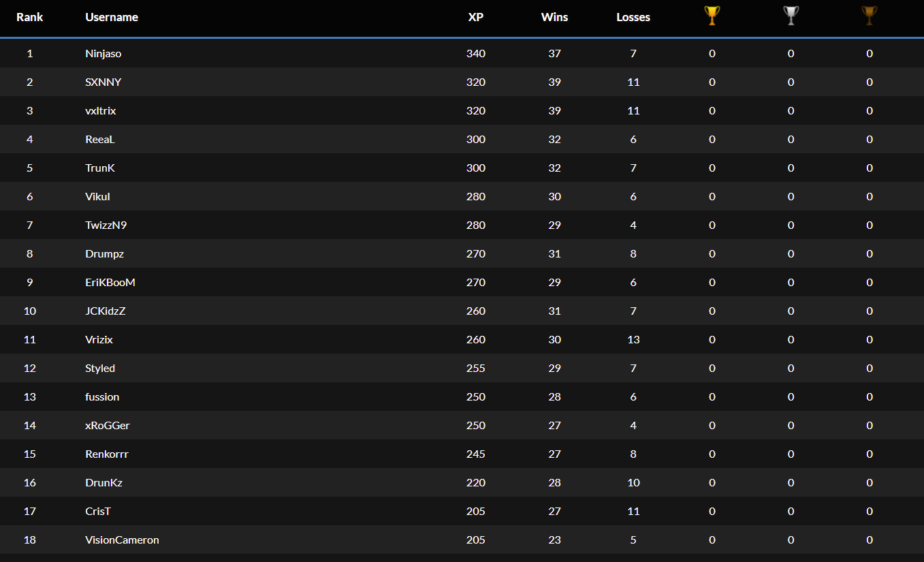Viewport: 924px width, 562px height.
Task: Open ReeaL's profile link
Action: click(100, 139)
